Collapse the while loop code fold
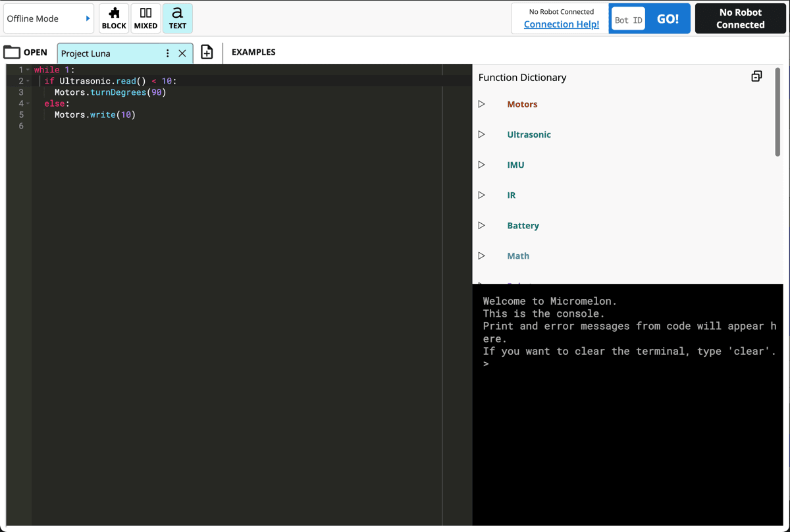Image resolution: width=790 pixels, height=532 pixels. (27, 69)
